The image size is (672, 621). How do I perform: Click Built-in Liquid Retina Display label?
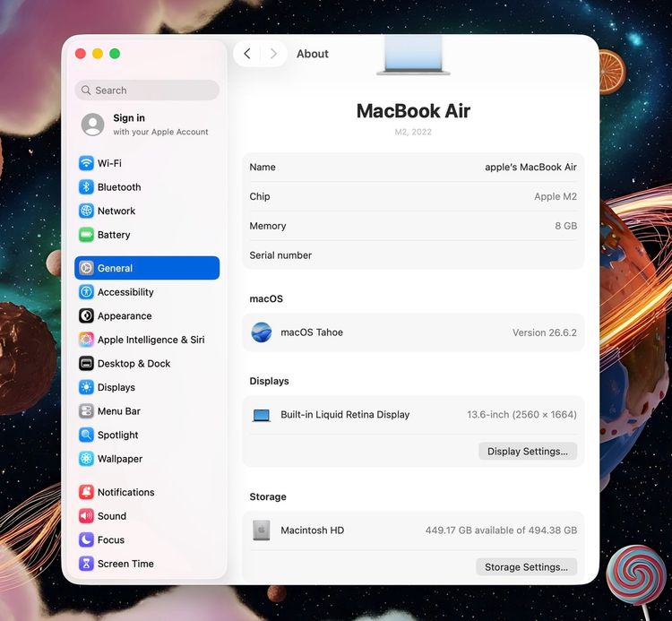point(345,415)
